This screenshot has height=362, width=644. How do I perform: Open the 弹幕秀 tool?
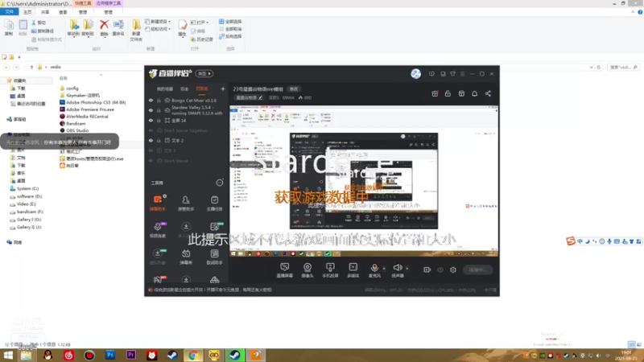point(186,257)
